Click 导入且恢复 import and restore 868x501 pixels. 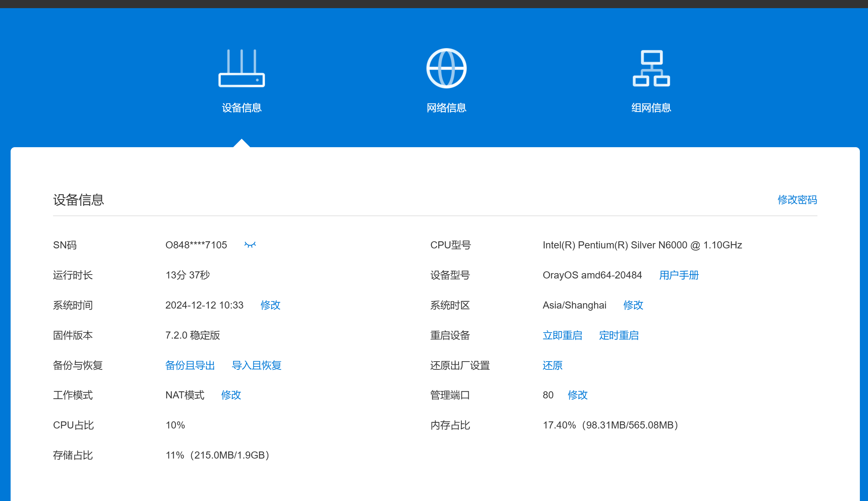[256, 365]
